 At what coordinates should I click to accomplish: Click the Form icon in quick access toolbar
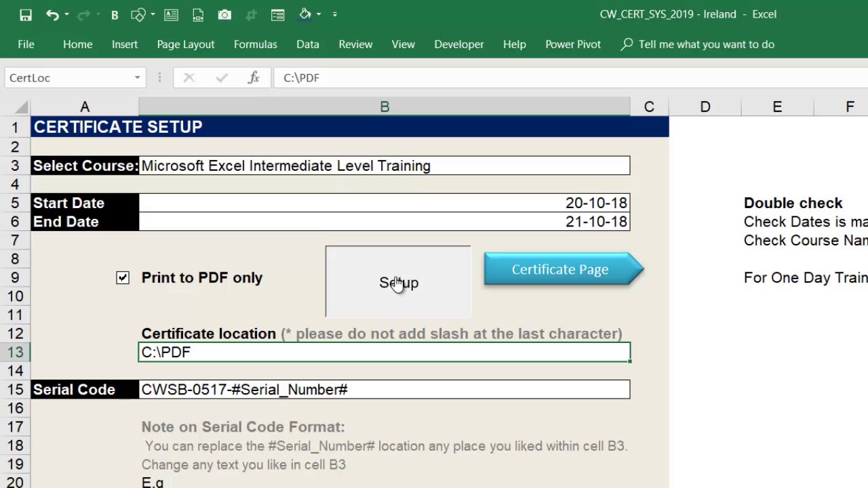(172, 14)
